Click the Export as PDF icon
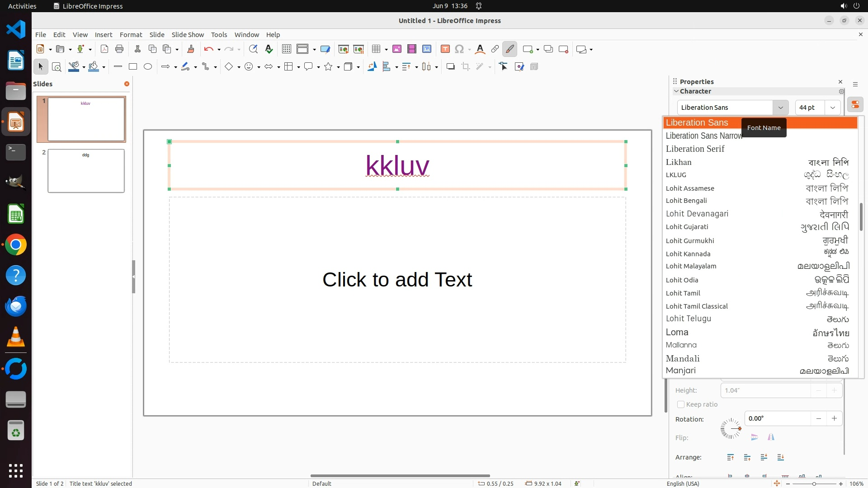 pyautogui.click(x=104, y=49)
